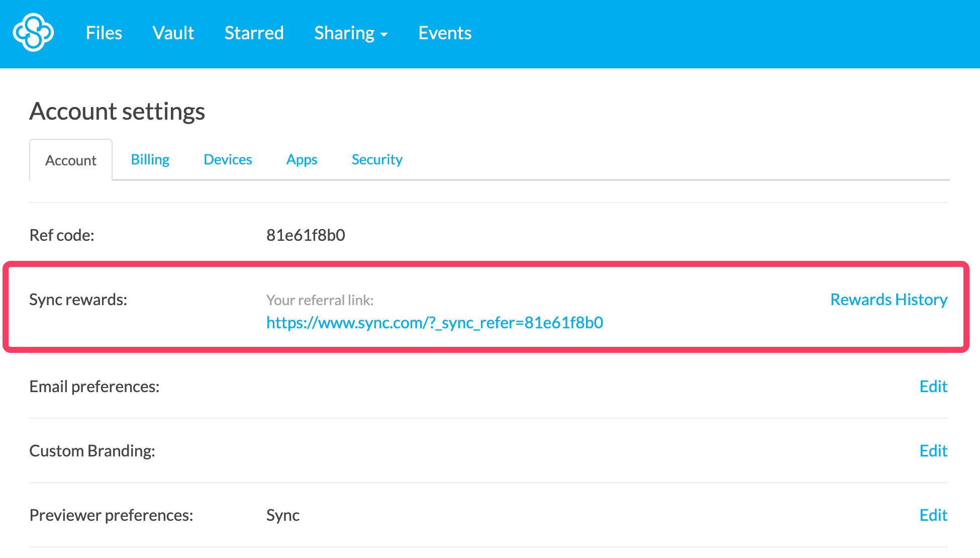Expand the Sharing dropdown menu
Screen dimensions: 980x558
point(344,33)
